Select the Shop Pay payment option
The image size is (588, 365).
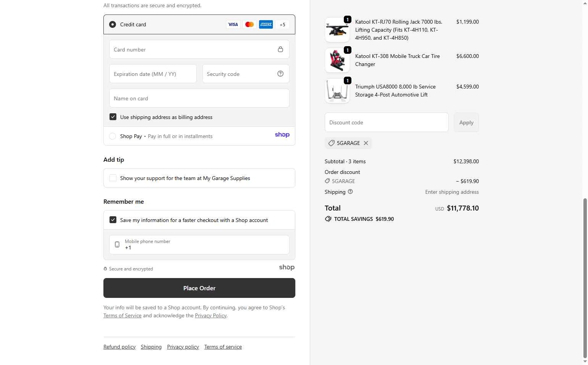coord(113,136)
